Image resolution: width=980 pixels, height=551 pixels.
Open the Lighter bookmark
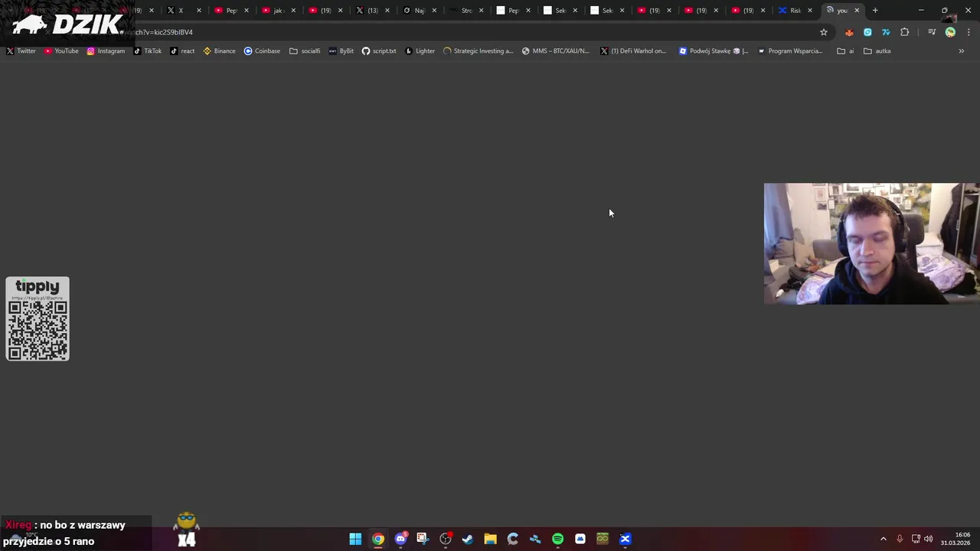point(420,51)
